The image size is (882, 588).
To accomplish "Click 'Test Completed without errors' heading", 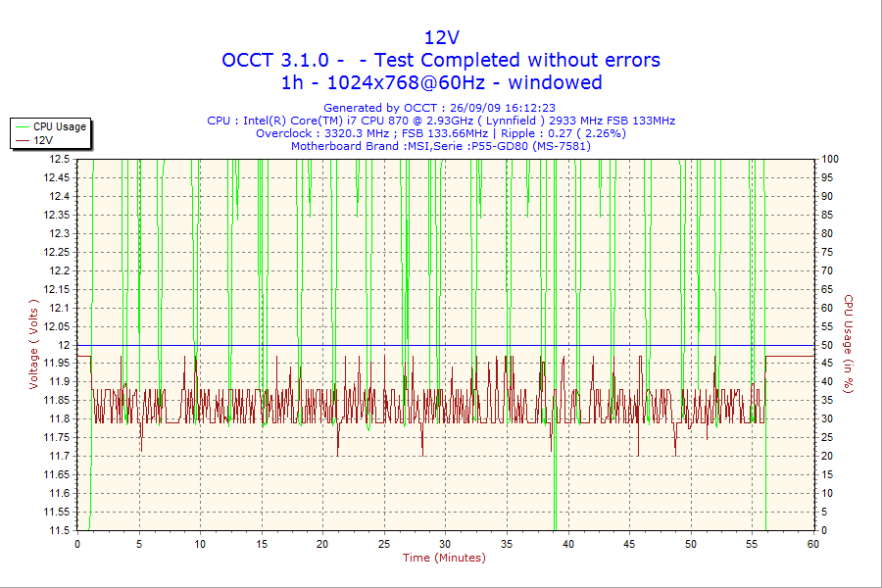I will click(516, 60).
